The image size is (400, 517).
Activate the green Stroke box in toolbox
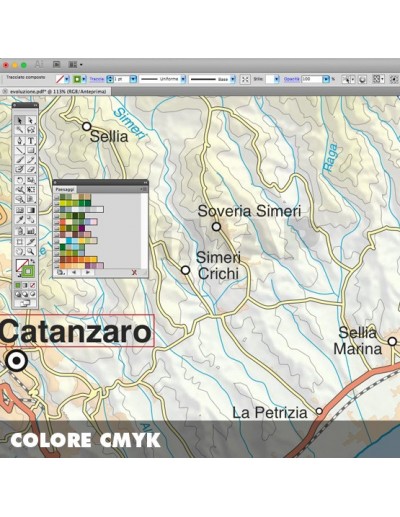(28, 271)
